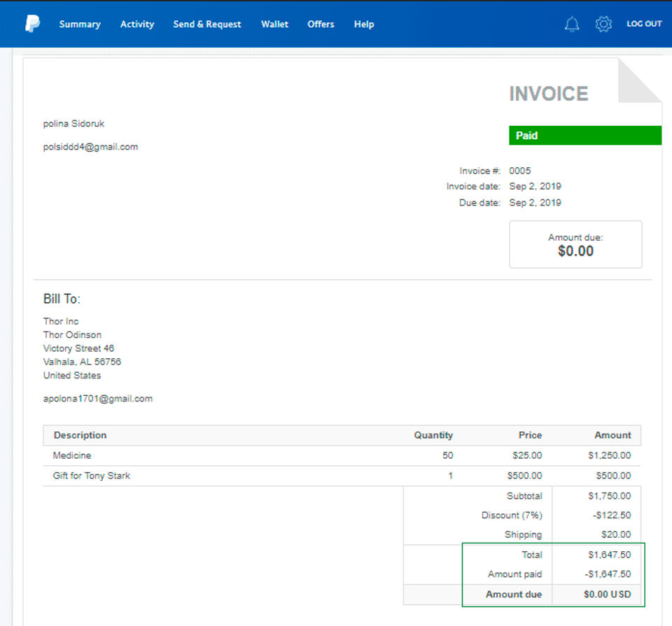Open the Activity menu item
Viewport: 672px width, 626px height.
(137, 24)
